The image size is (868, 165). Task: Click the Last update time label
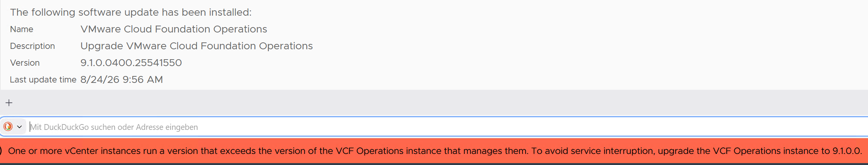pos(43,79)
